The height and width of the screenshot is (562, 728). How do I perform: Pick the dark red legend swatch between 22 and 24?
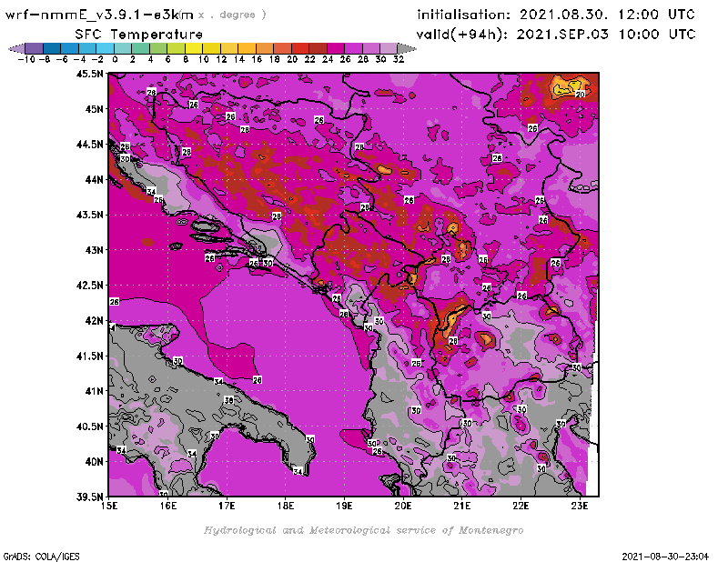[x=318, y=48]
